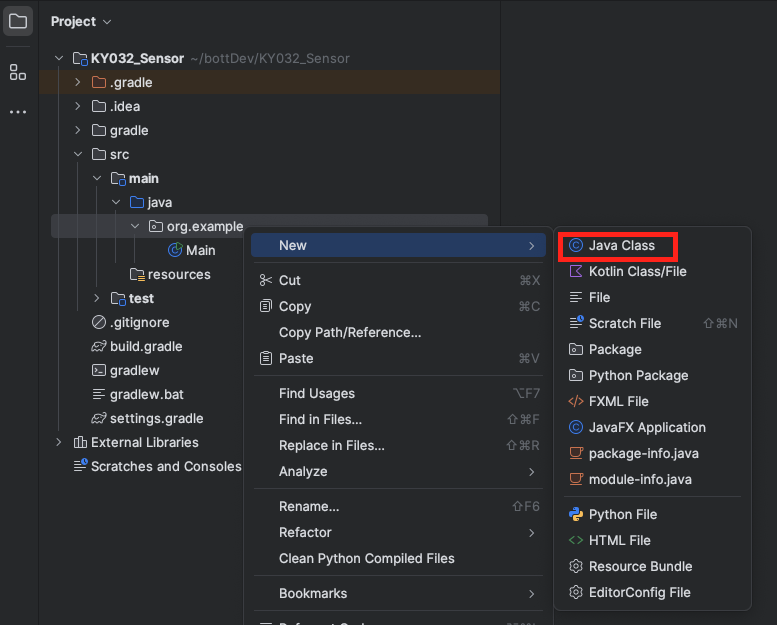The image size is (777, 625).
Task: Select Rename from context menu
Action: (x=398, y=506)
